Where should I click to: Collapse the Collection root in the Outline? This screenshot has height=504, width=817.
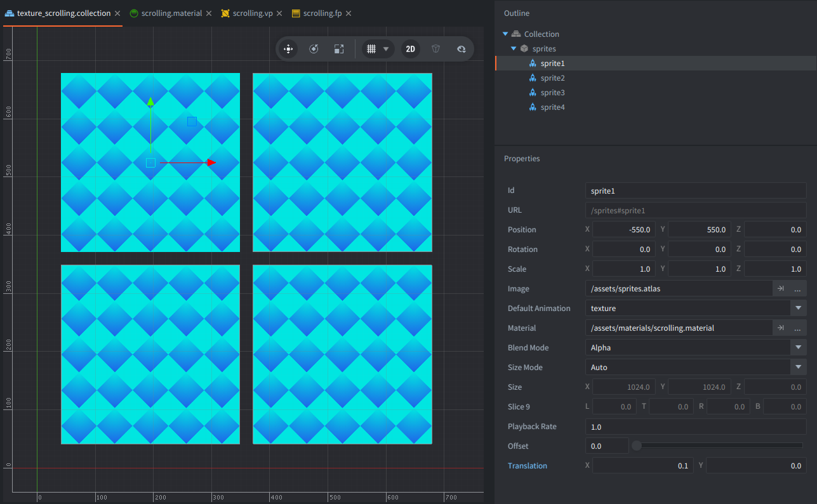(x=505, y=33)
